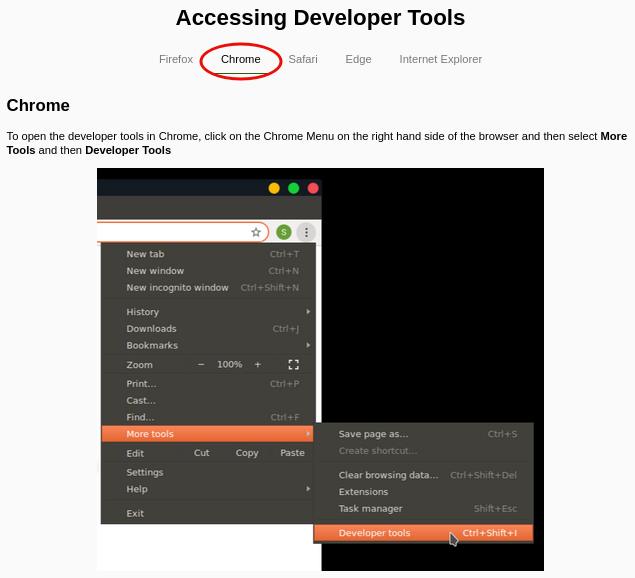Open Downloads menu entry

click(209, 328)
